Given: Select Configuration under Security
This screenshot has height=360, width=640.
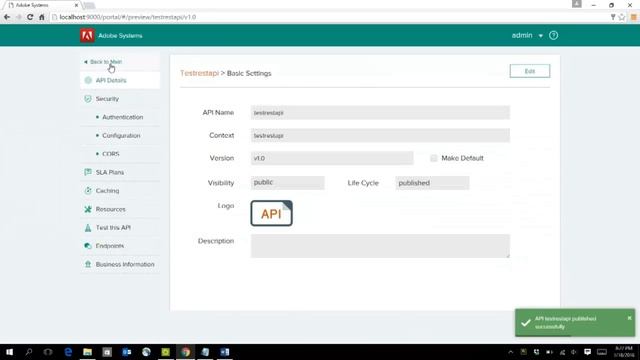Looking at the screenshot, I should [121, 136].
